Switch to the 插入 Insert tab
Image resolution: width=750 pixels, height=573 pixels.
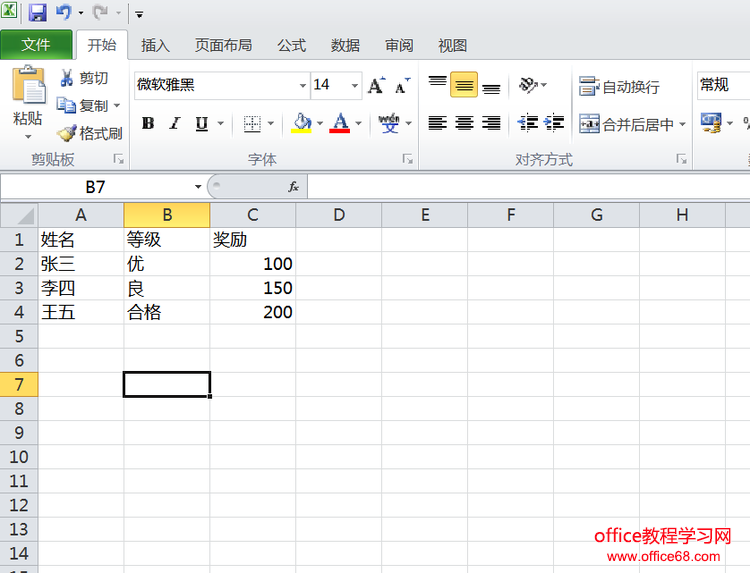[155, 45]
